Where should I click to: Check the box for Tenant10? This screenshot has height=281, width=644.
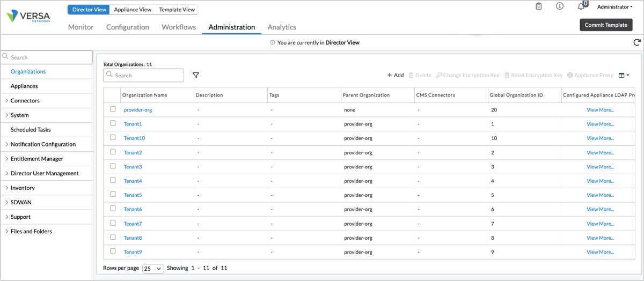(113, 137)
